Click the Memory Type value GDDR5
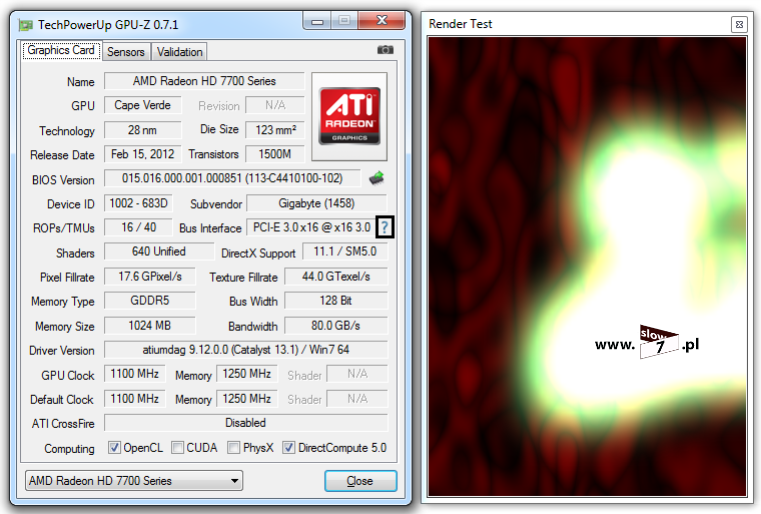This screenshot has height=514, width=761. (x=150, y=301)
